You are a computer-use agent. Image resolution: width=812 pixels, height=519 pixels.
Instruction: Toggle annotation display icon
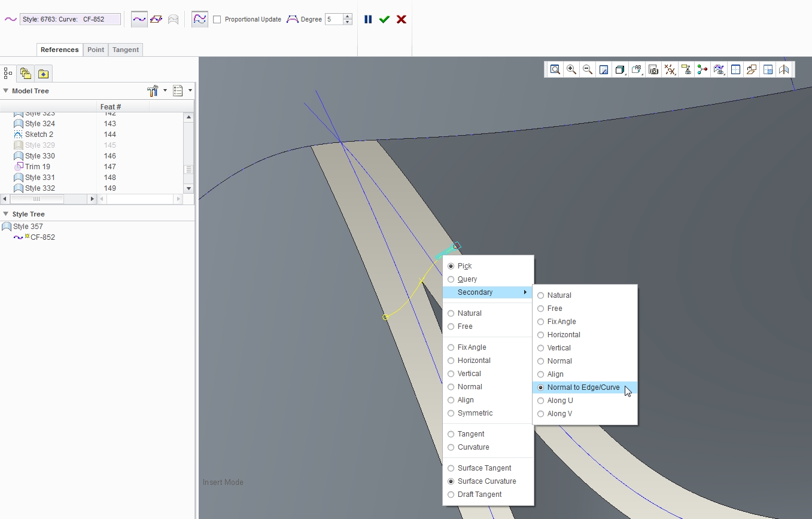[686, 69]
